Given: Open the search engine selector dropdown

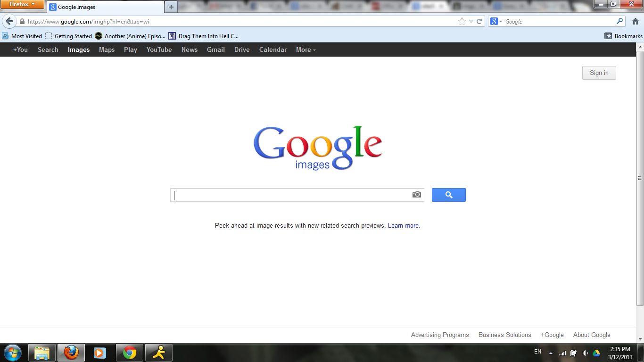Looking at the screenshot, I should (x=496, y=21).
